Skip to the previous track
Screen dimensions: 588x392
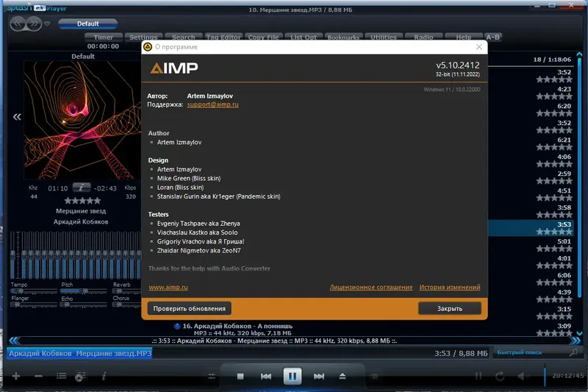coord(266,377)
